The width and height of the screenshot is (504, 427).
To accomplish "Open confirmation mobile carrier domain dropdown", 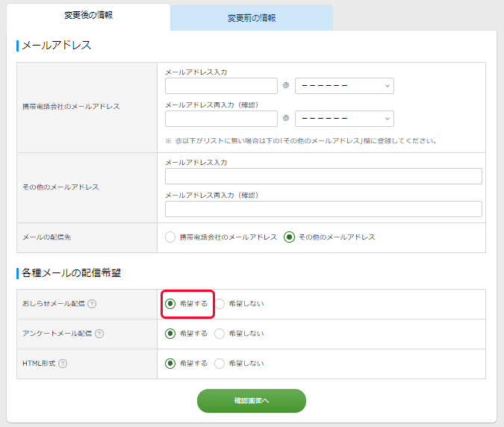I will 344,119.
